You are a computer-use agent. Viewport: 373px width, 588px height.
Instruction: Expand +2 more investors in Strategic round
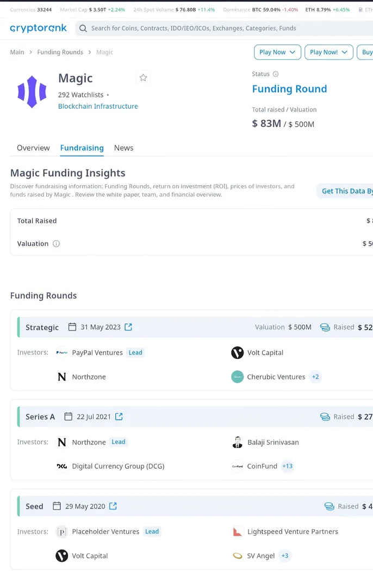[316, 377]
